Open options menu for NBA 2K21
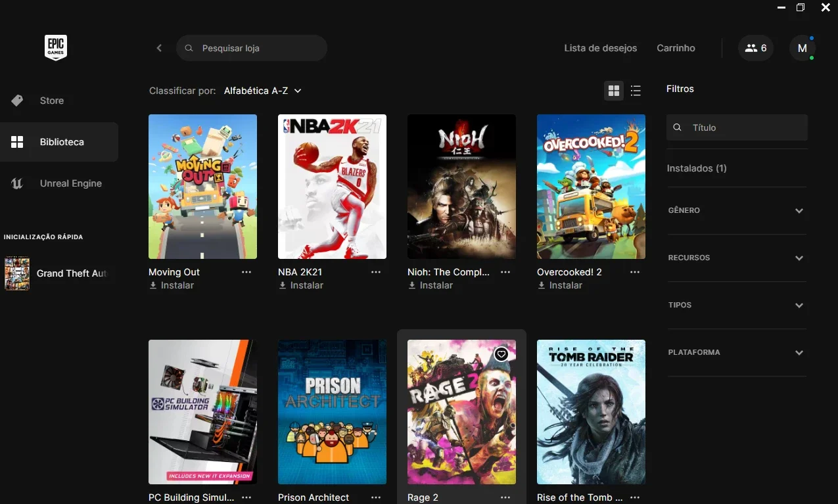 point(376,272)
